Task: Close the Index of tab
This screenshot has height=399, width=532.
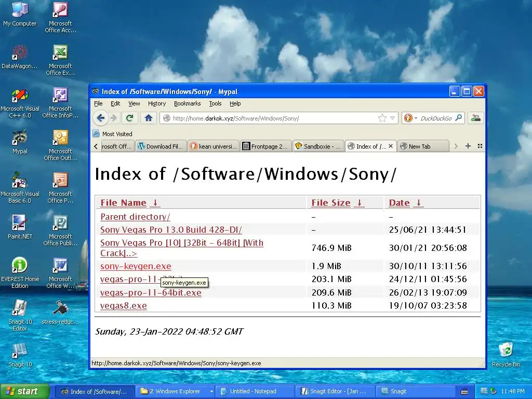Action: (391, 146)
